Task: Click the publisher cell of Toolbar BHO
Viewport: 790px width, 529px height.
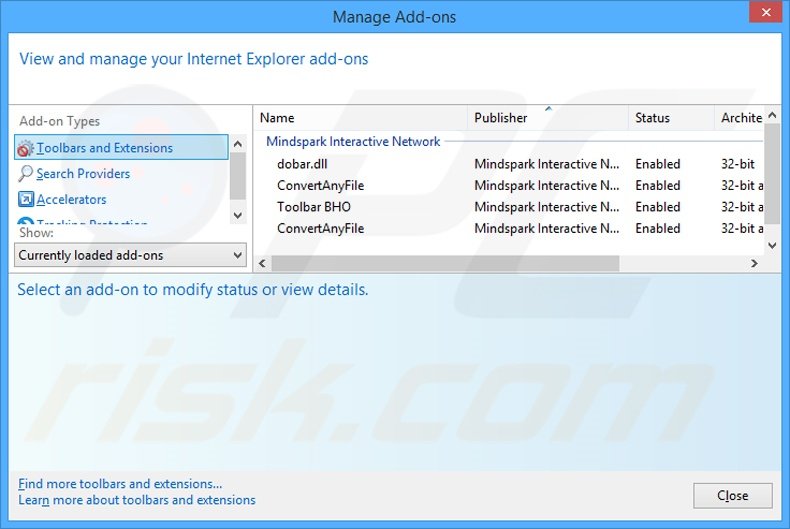Action: click(x=547, y=207)
